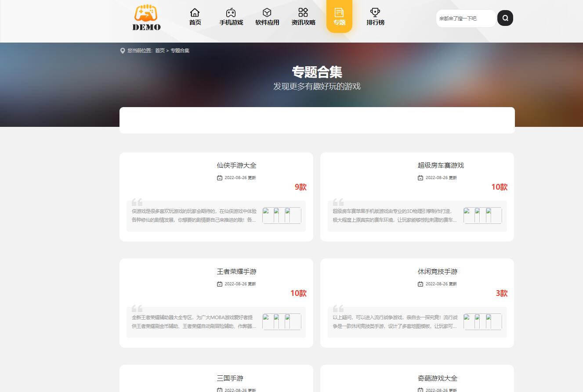Select the gamepad icon for 手机游戏

point(231,13)
